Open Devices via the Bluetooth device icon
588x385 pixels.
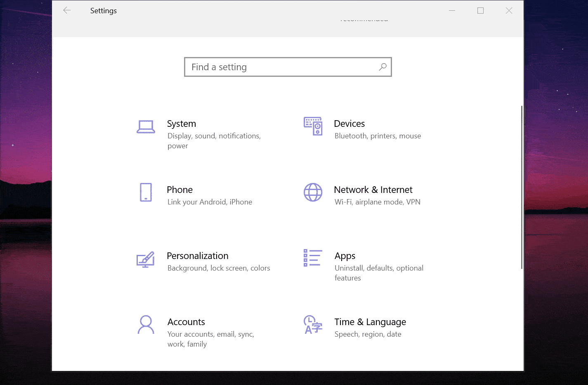click(313, 126)
